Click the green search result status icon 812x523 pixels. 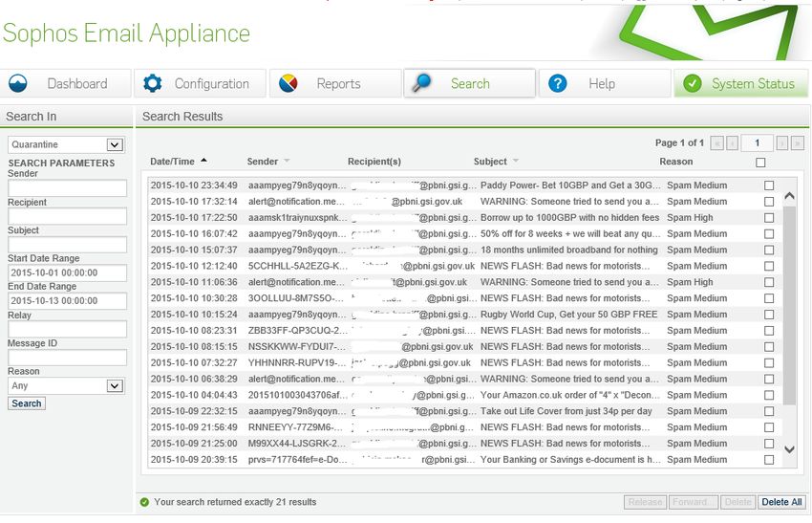[x=144, y=502]
